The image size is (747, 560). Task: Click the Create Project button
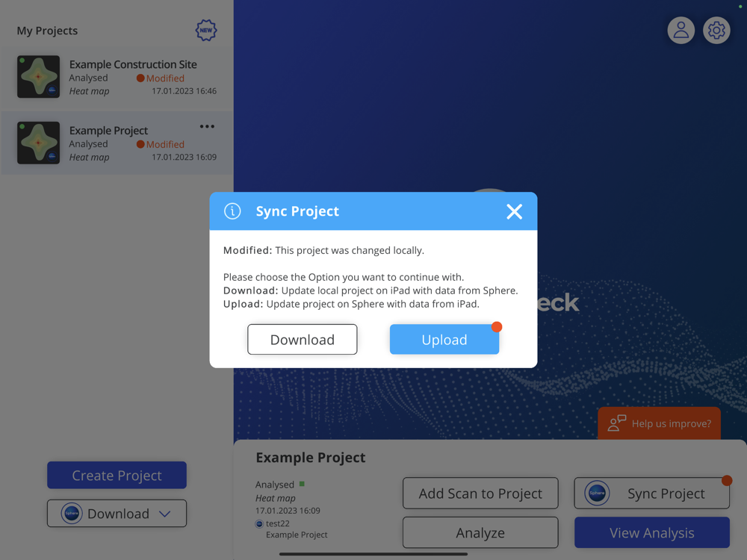[117, 475]
